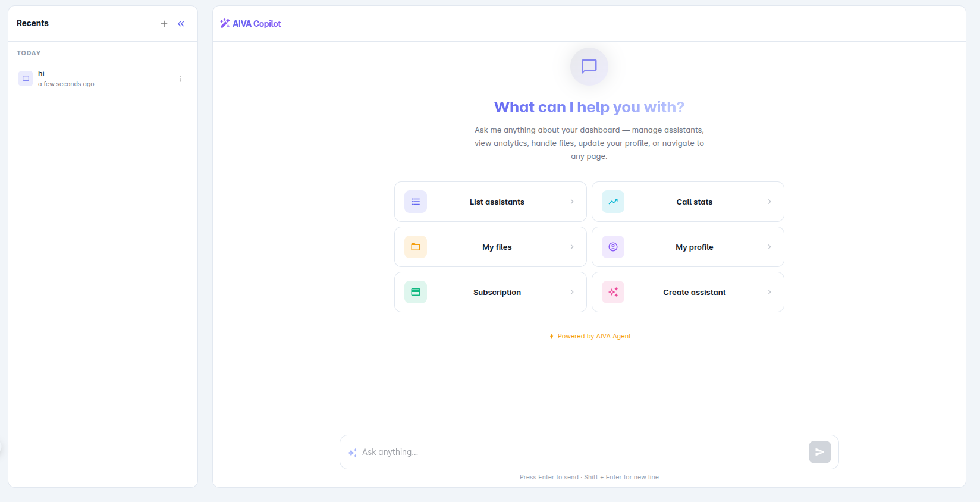
Task: Start a new chat with the plus icon
Action: coord(164,24)
